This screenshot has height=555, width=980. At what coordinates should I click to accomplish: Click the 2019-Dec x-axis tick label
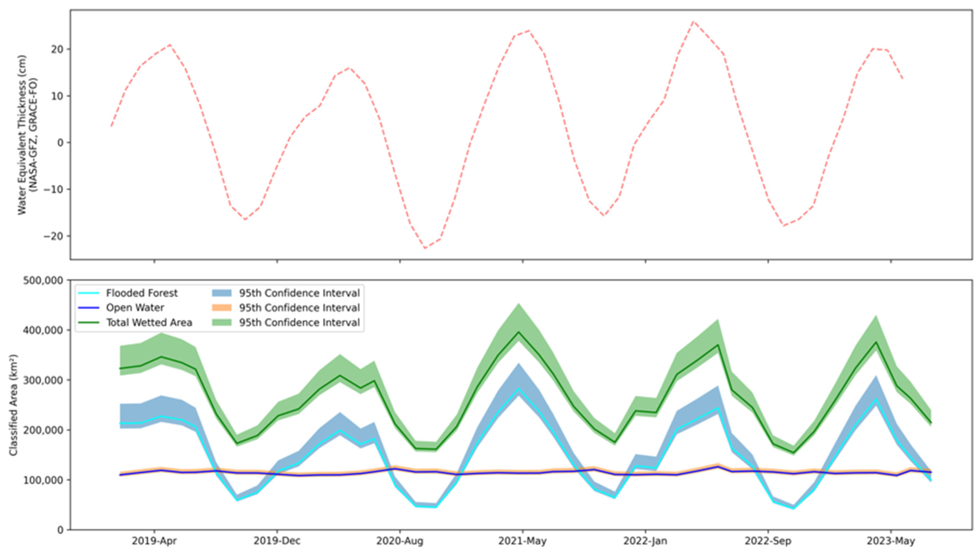277,541
